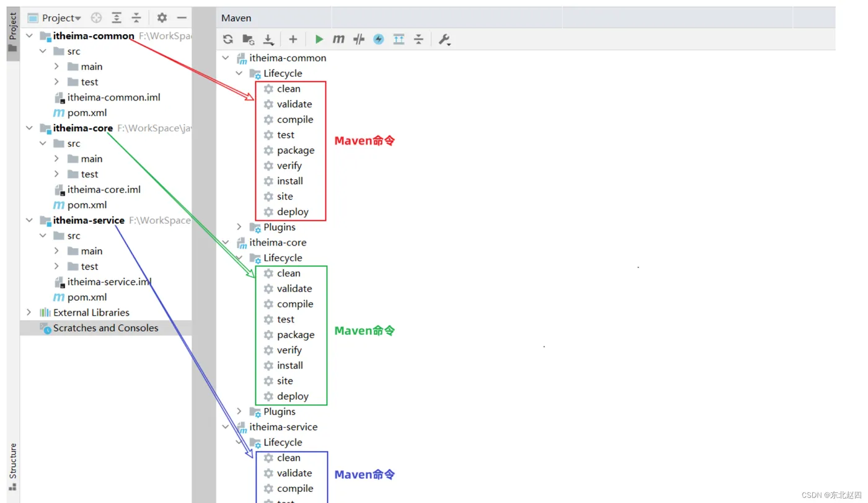Select package goal under itheima-core Lifecycle

289,335
